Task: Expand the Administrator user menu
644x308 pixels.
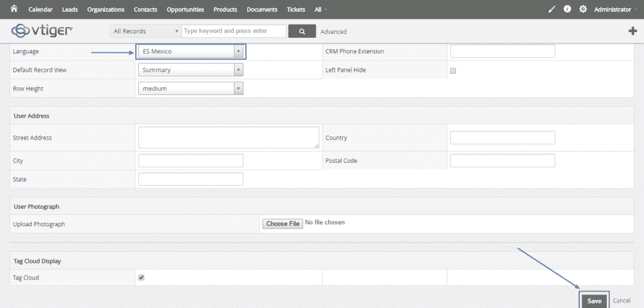Action: point(614,9)
